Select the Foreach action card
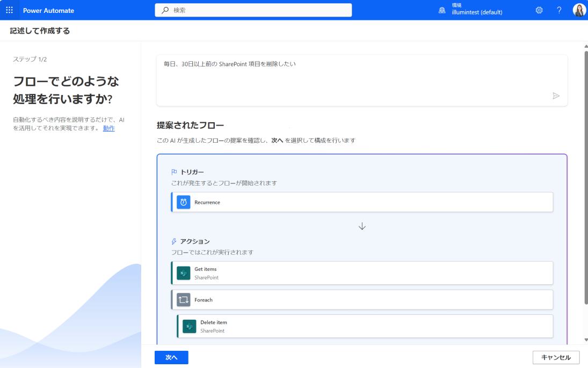The image size is (588, 368). 362,300
